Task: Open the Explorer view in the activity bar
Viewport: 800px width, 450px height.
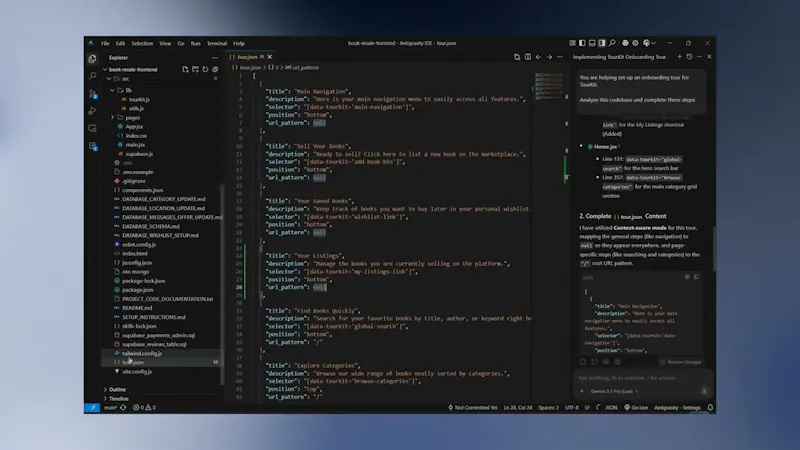Action: [92, 59]
